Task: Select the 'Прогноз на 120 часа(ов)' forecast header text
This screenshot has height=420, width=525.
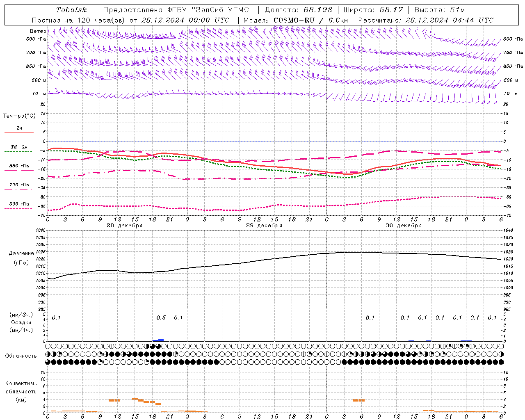Action: click(x=79, y=20)
